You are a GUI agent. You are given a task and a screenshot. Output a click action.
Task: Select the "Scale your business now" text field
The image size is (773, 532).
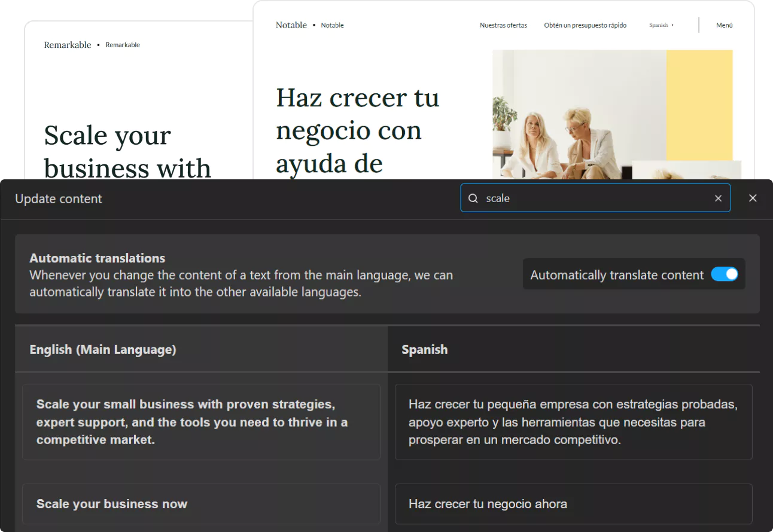(x=200, y=504)
